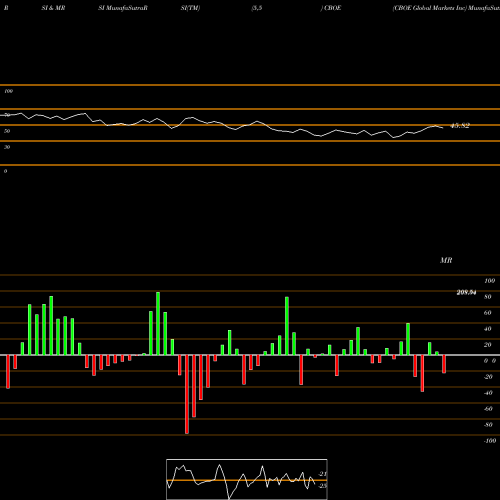This screenshot has height=500, width=500.
Task: Click the 209.94 price value label
Action: coord(466,292)
